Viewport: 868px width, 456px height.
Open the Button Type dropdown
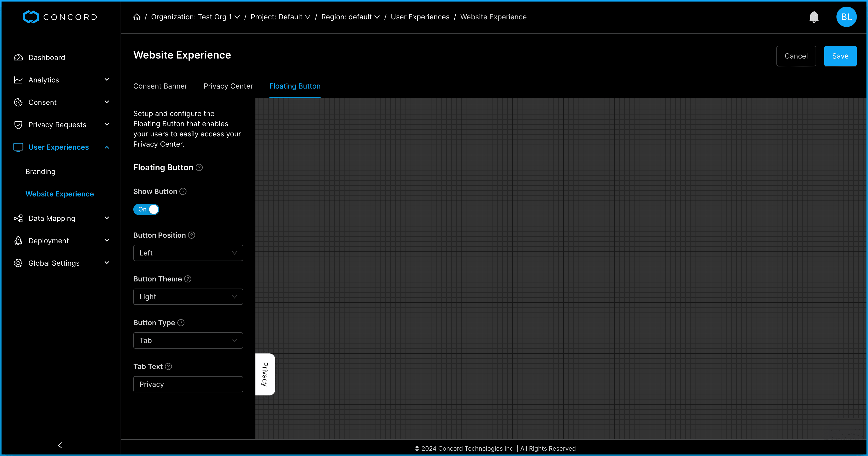point(188,340)
